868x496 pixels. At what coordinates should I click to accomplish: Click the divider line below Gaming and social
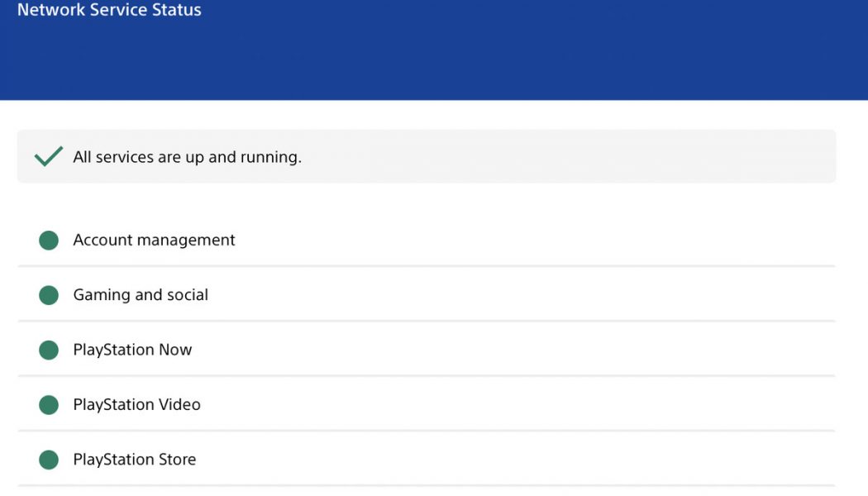[426, 321]
